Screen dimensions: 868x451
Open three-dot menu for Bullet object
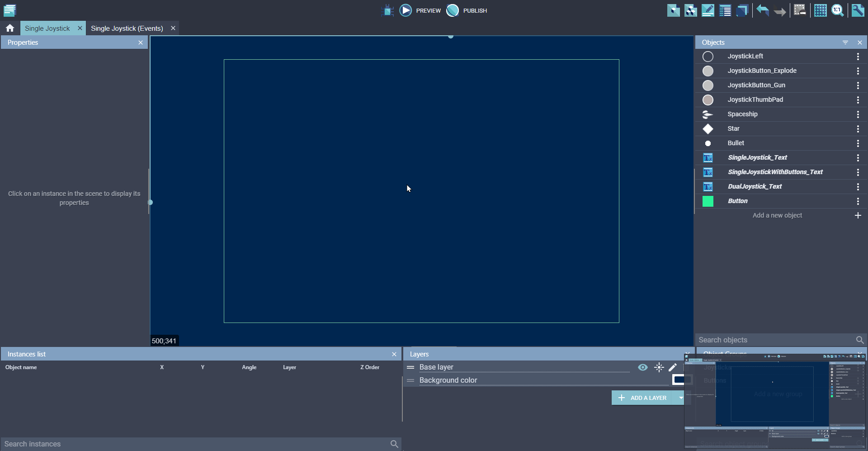pyautogui.click(x=858, y=143)
